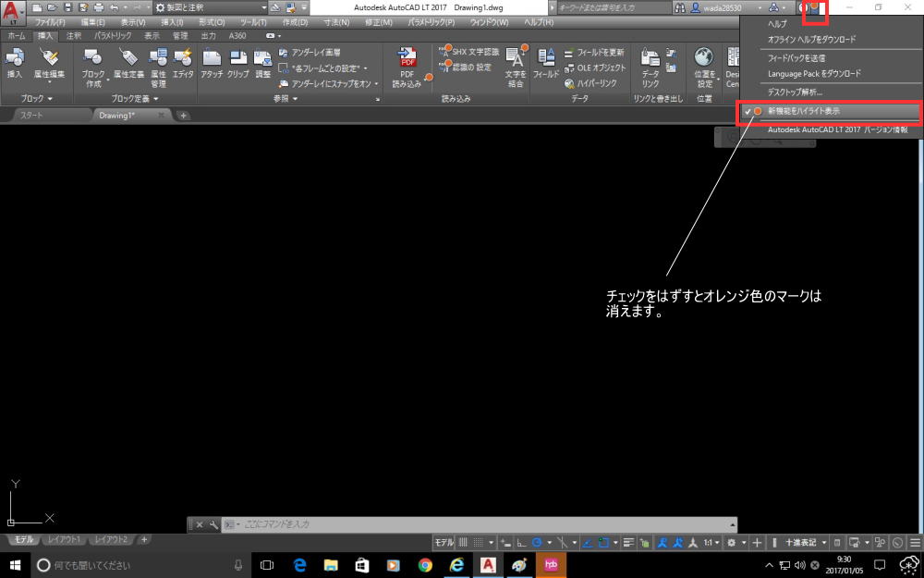Click the binoculars search icon
This screenshot has width=924, height=578.
pyautogui.click(x=680, y=7)
